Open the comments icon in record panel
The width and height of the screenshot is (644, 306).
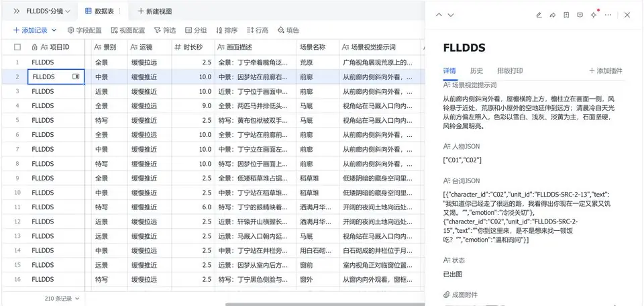click(580, 15)
